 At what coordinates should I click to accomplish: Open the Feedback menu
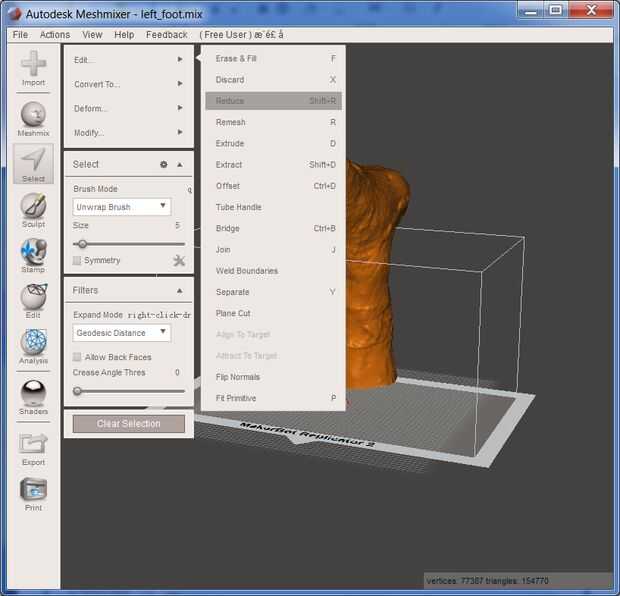167,35
